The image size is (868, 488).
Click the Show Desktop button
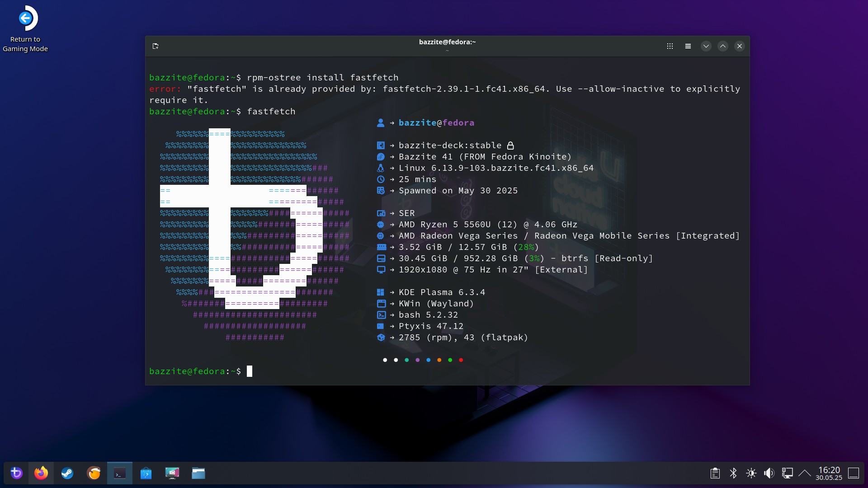[854, 473]
